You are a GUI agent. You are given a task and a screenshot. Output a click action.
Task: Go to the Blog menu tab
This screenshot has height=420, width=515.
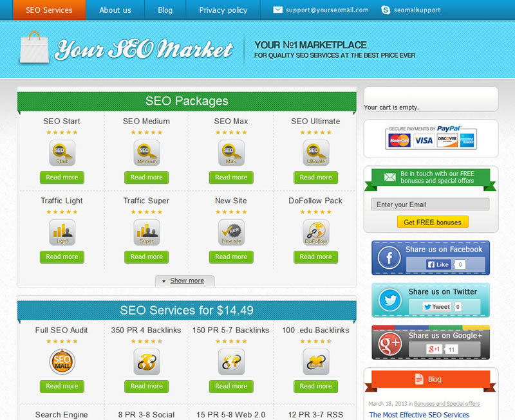[165, 10]
